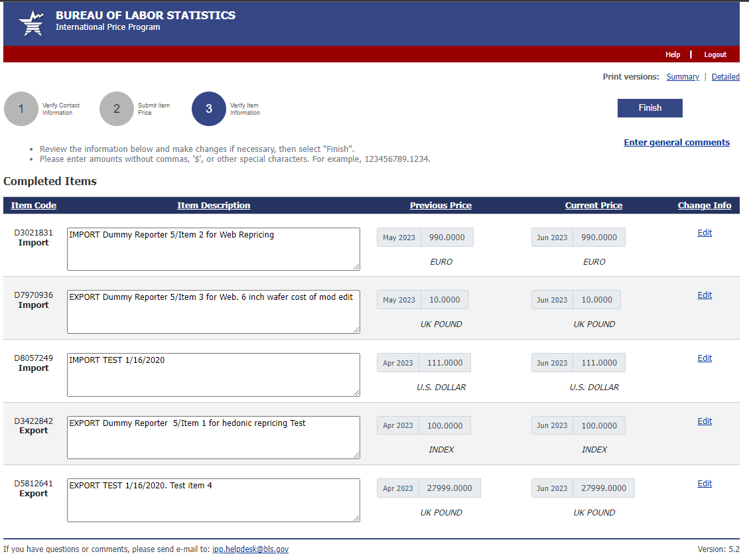Sort by Current Price column header

tap(594, 206)
